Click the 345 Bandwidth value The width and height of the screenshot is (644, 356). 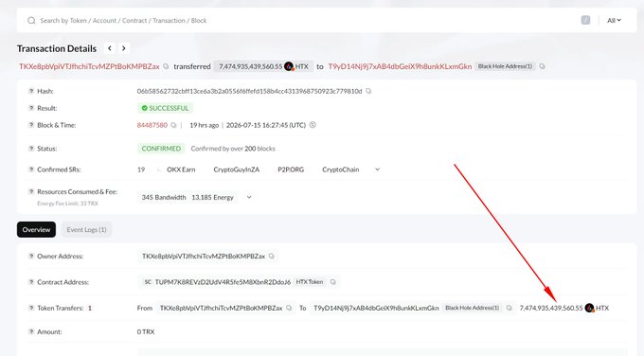[164, 198]
